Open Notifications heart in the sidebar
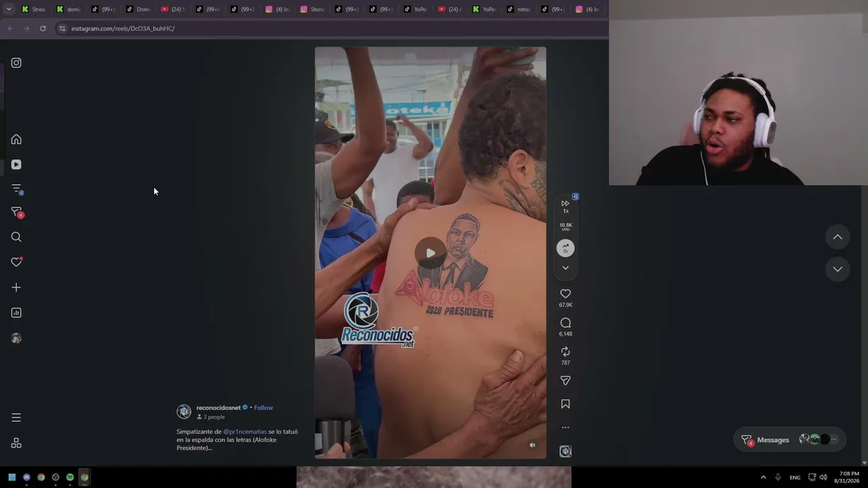This screenshot has width=868, height=488. (x=16, y=262)
